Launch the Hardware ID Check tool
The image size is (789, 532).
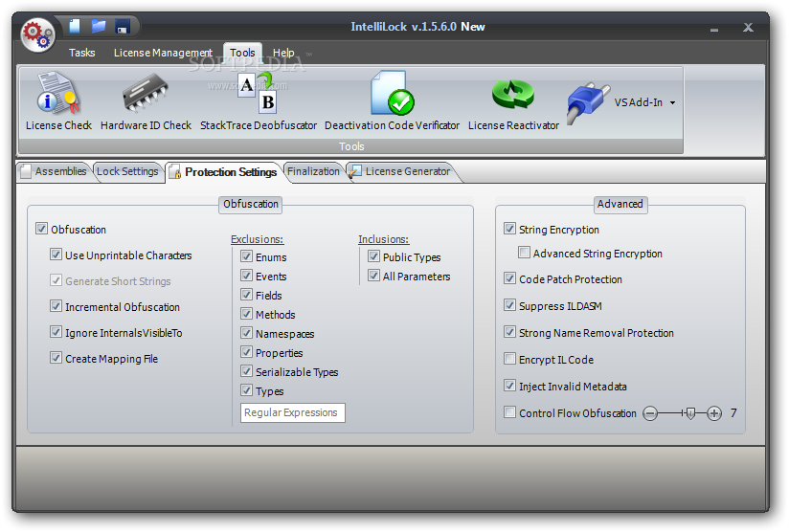tap(146, 101)
